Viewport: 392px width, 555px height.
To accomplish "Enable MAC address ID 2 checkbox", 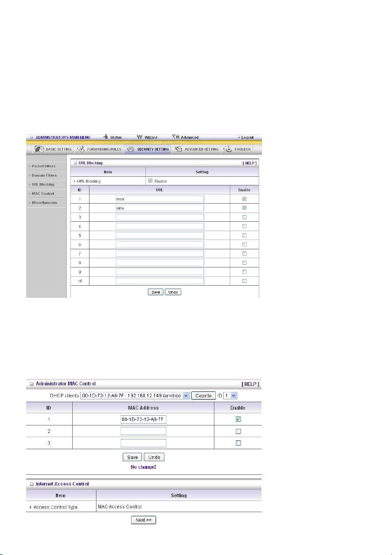I will (x=238, y=431).
